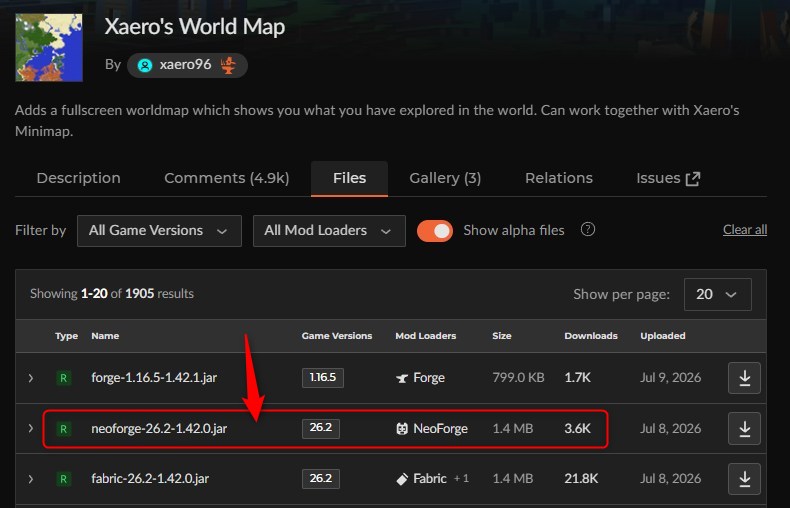Click the Game Versions column header
Image resolution: width=790 pixels, height=508 pixels.
point(337,336)
